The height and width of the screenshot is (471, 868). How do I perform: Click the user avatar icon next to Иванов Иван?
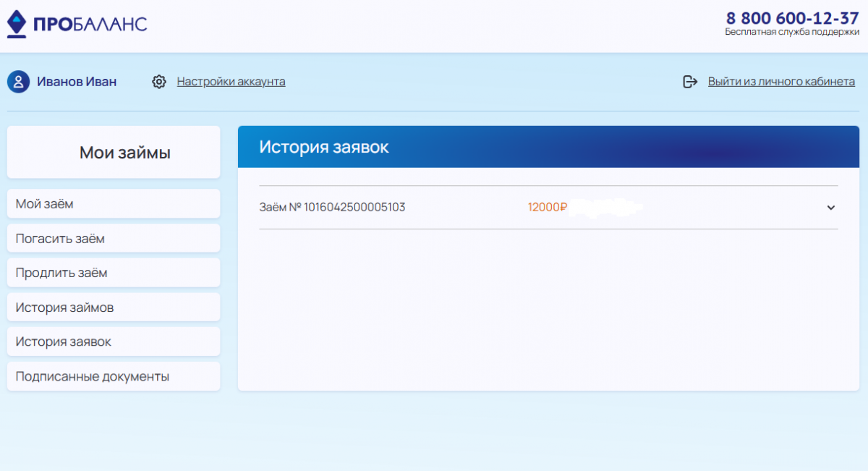(x=18, y=82)
